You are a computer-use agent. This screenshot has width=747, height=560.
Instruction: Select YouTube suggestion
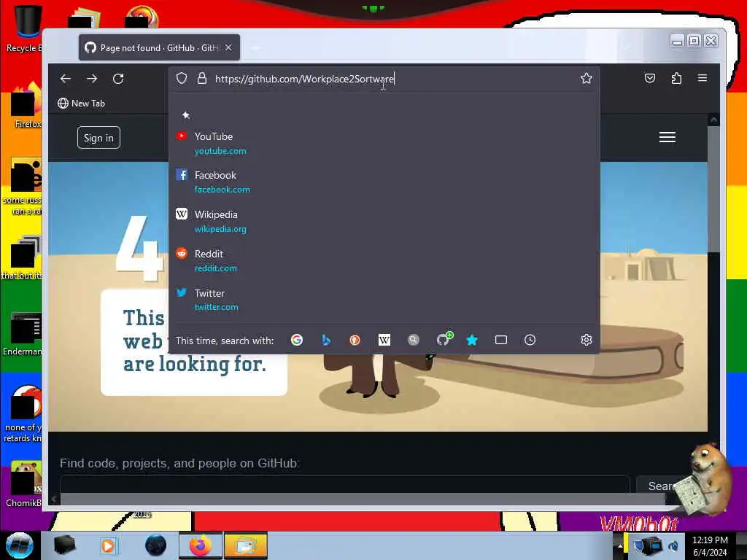pyautogui.click(x=384, y=143)
